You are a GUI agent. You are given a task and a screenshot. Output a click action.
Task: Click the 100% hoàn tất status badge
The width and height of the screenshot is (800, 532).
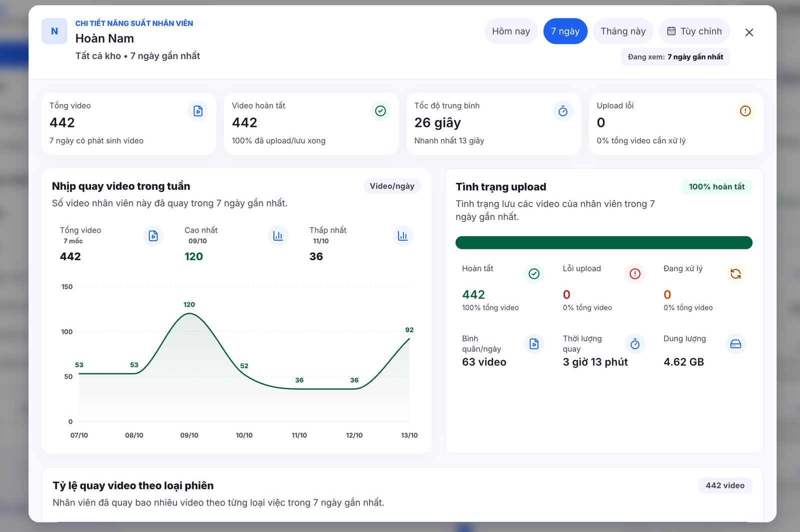point(716,187)
